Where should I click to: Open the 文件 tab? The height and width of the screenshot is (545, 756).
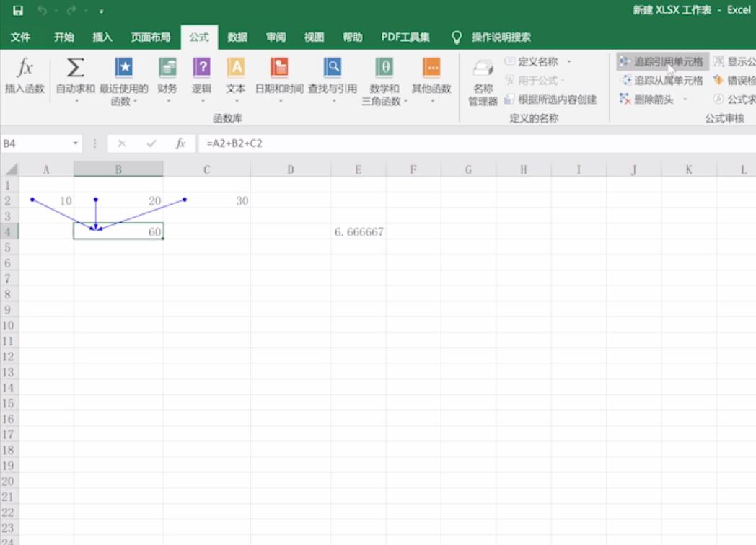(x=20, y=37)
